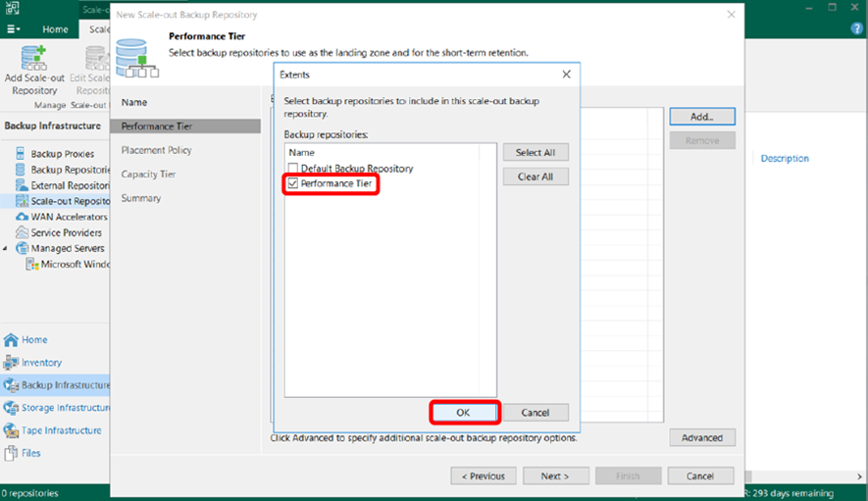Select Backup Repositories tree node

pyautogui.click(x=70, y=170)
